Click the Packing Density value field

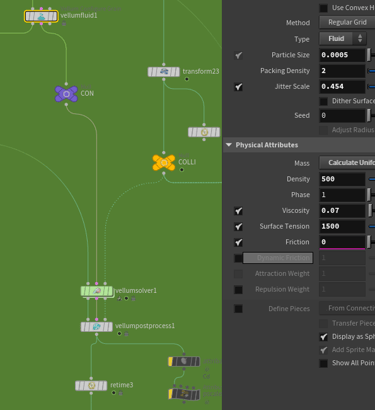pyautogui.click(x=342, y=71)
